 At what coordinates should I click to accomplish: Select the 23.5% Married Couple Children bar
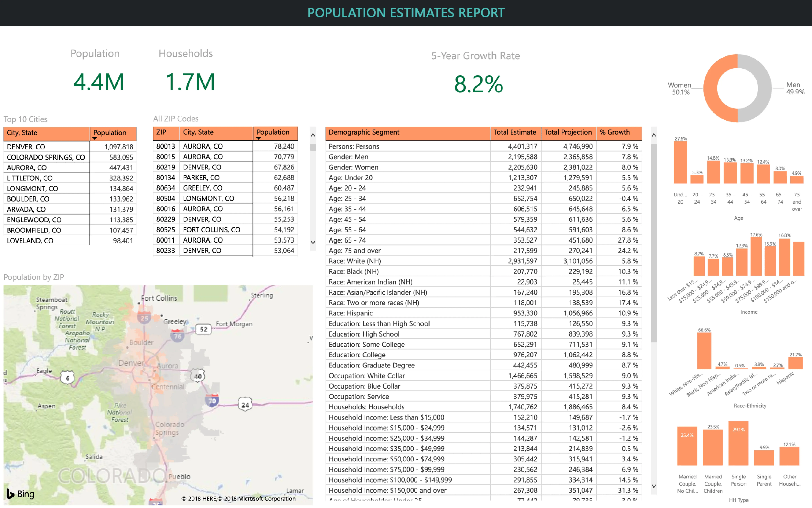713,447
